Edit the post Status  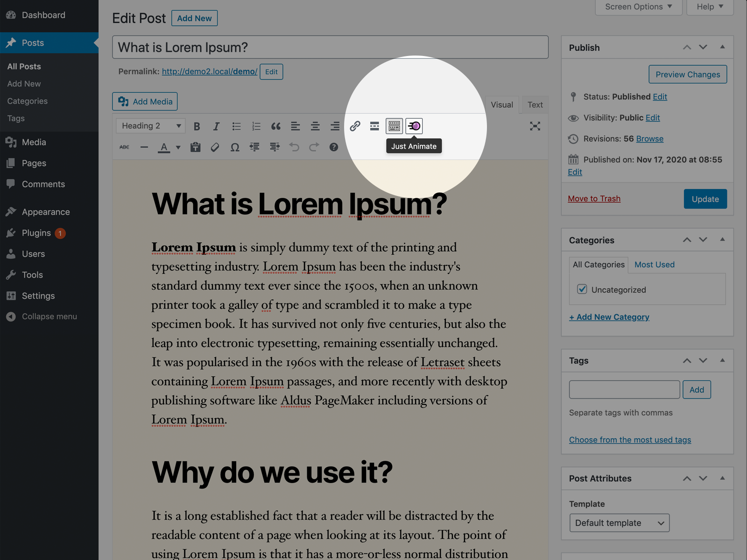660,97
